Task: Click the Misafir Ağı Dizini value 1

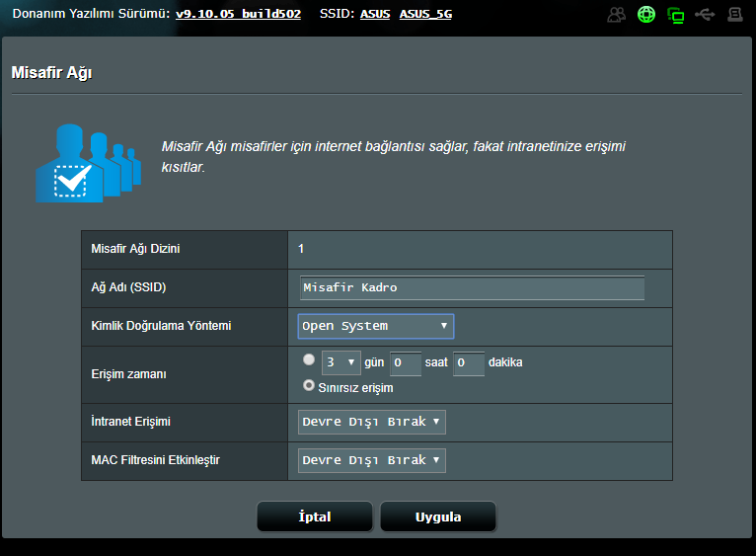Action: (x=301, y=249)
